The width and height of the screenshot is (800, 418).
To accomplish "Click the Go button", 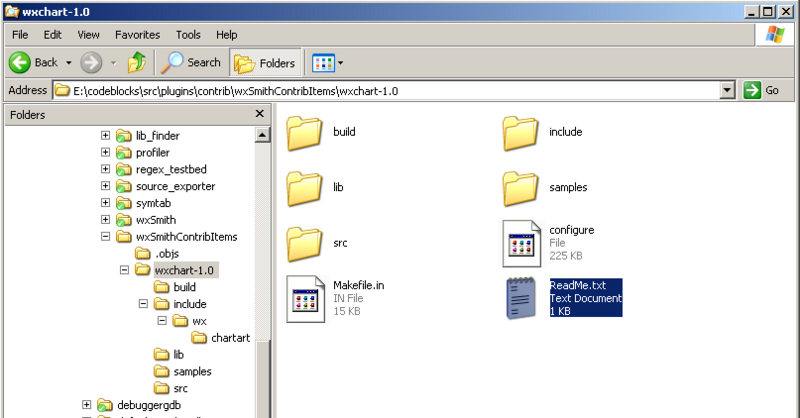I will (x=761, y=91).
